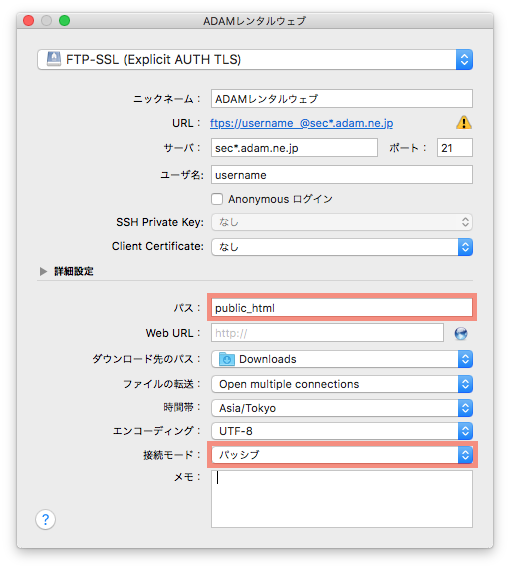Click the サーバ field with sec*.adam.ne.jp
510x569 pixels.
click(294, 148)
